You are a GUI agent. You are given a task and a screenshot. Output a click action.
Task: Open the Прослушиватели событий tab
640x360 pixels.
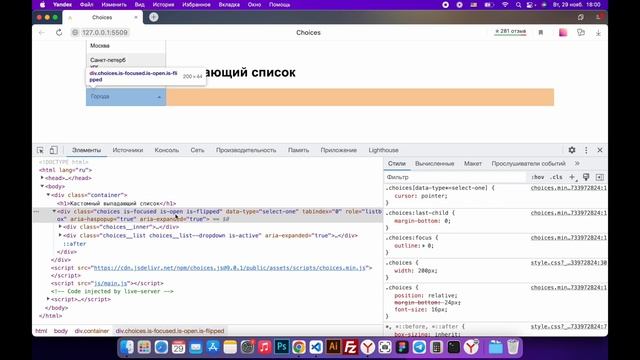[529, 163]
